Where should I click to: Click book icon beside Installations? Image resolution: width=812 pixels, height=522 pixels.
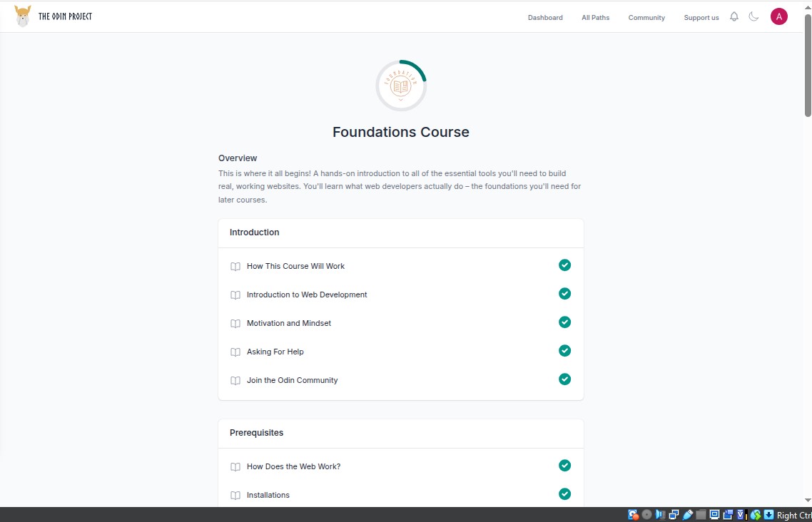coord(235,495)
